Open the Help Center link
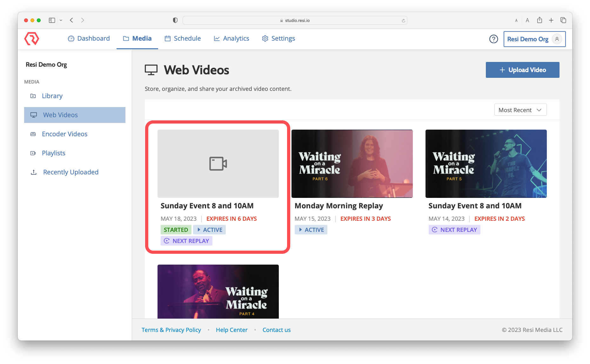 231,330
